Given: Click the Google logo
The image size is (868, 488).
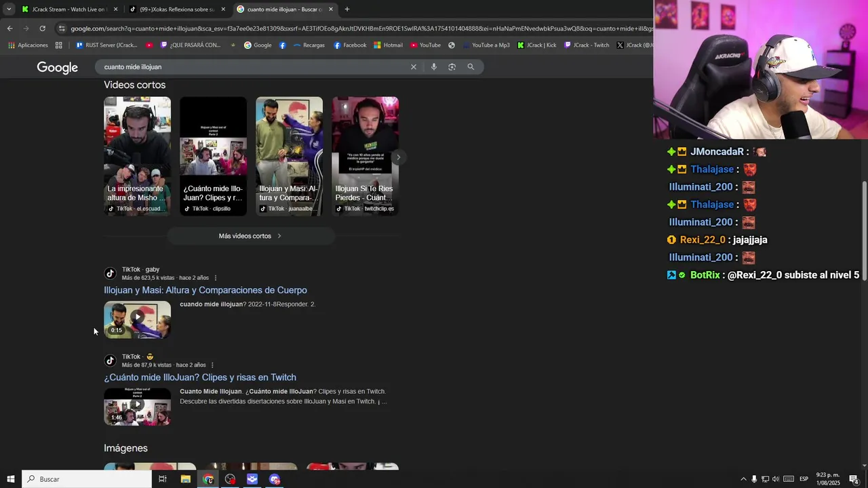Looking at the screenshot, I should point(57,67).
